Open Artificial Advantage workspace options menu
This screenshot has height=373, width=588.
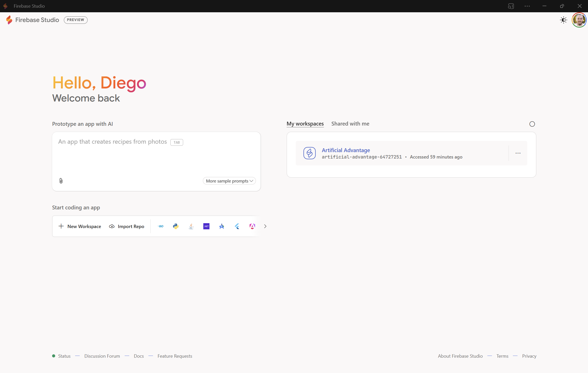[x=518, y=153]
